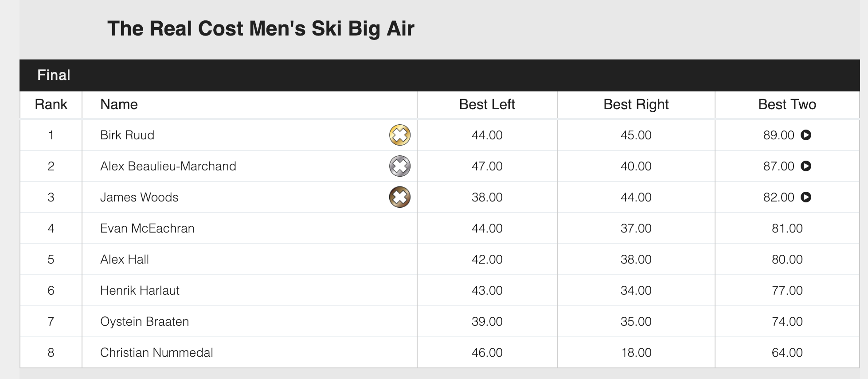Click Birk Ruud's gold medal icon
Viewport: 868px width, 379px height.
coord(399,135)
